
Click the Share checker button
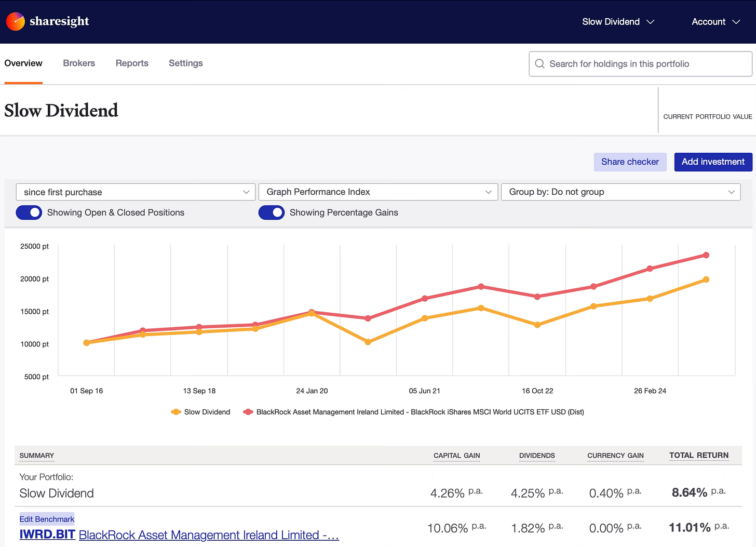pyautogui.click(x=630, y=162)
